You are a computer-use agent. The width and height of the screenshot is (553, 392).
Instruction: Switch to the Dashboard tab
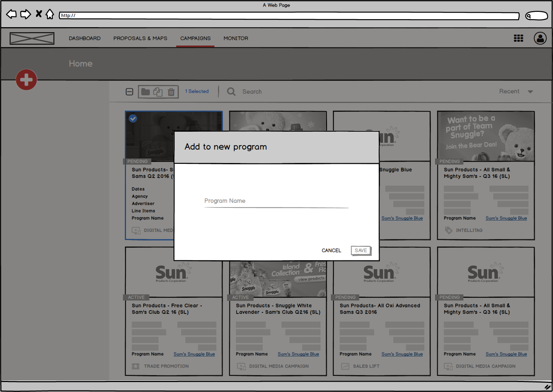(85, 38)
